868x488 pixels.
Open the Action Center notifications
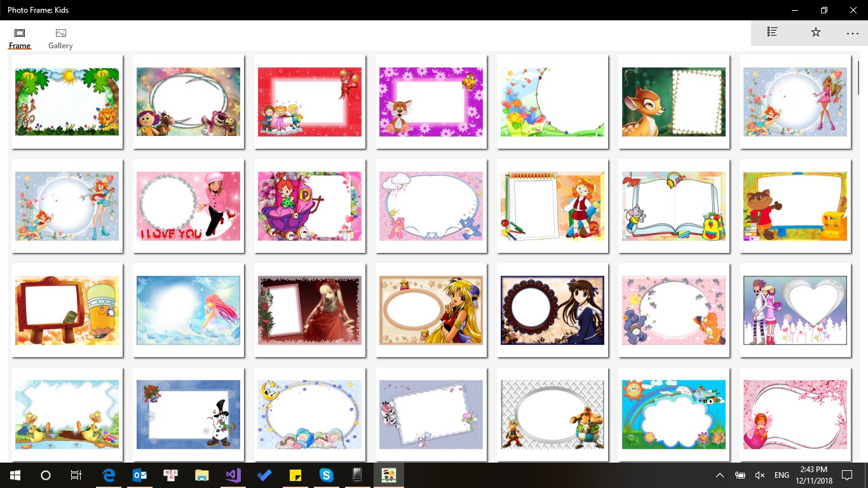pos(847,475)
